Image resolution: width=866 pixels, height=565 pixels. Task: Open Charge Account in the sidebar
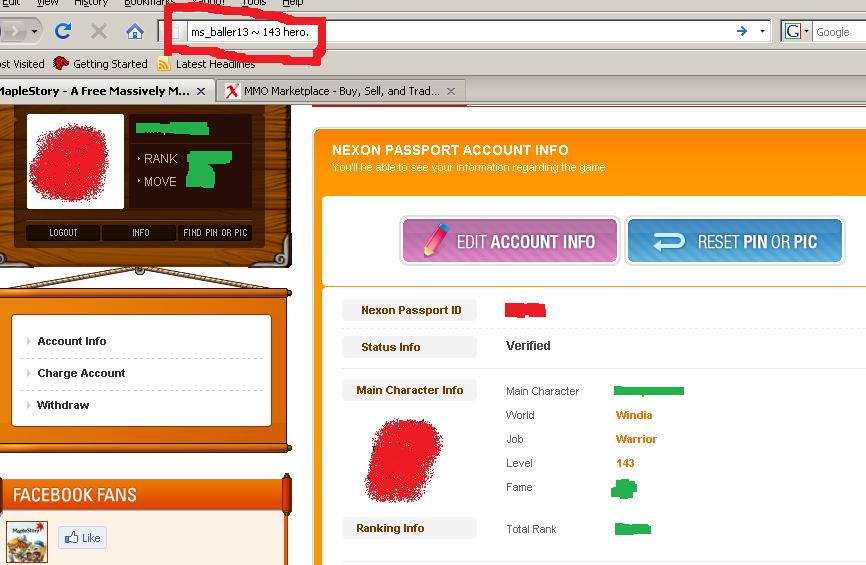coord(81,373)
